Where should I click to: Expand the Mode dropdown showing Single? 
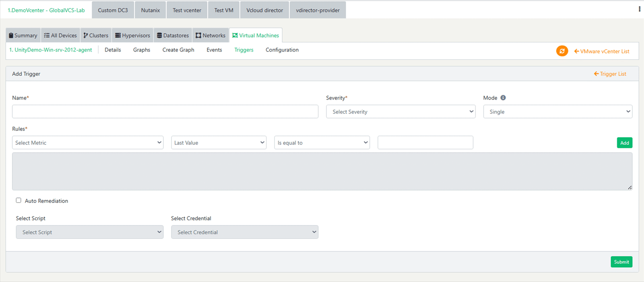[x=557, y=112]
